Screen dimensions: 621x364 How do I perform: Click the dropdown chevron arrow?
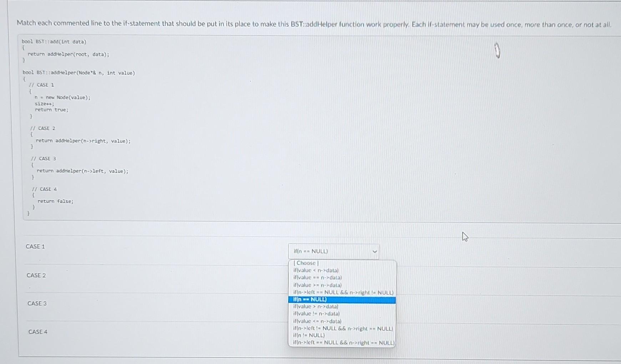pos(375,251)
